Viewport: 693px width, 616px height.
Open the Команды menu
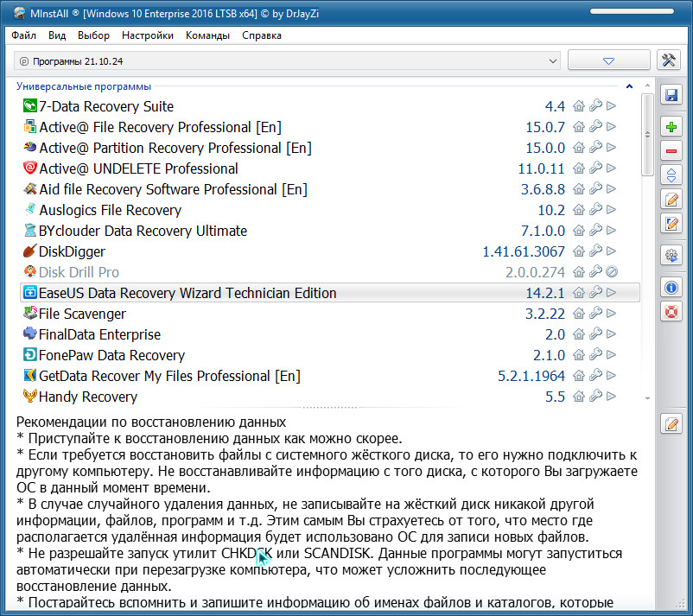pos(207,35)
